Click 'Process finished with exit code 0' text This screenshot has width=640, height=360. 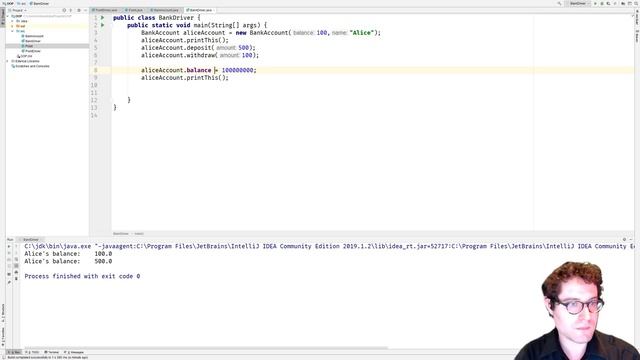82,276
